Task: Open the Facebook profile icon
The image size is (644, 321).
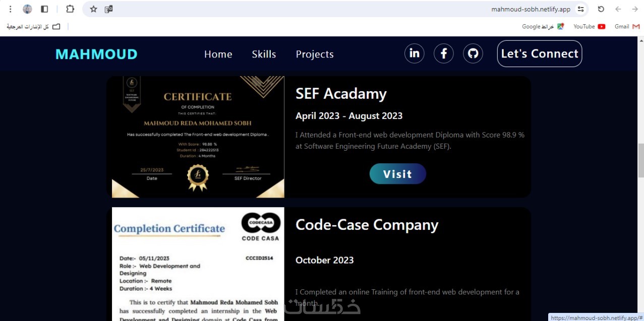Action: click(444, 53)
